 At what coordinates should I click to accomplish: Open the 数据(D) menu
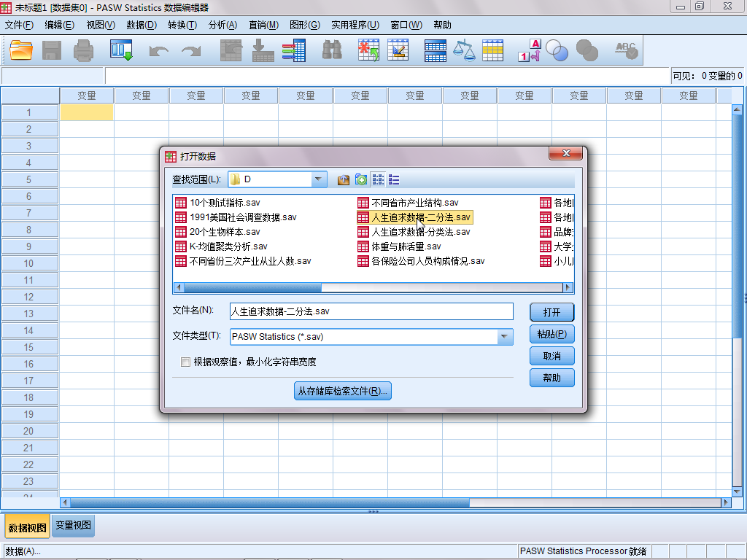point(142,26)
